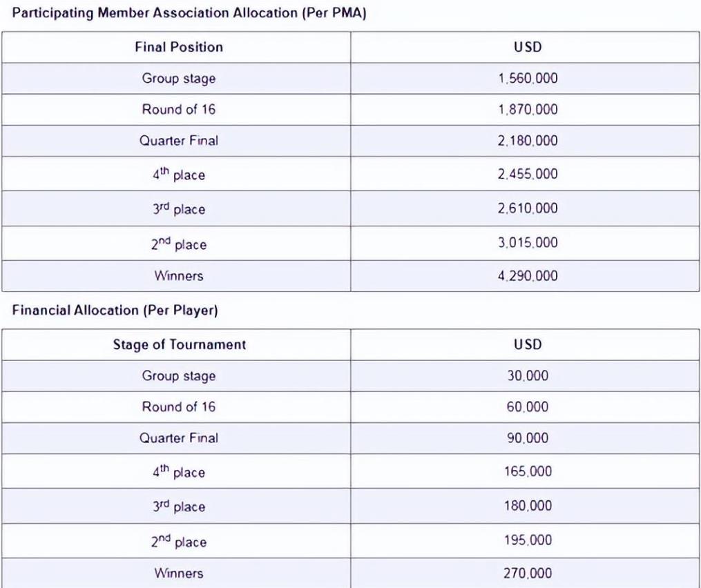Click the 1,870,000 amount cell
This screenshot has height=588, width=701.
point(528,110)
